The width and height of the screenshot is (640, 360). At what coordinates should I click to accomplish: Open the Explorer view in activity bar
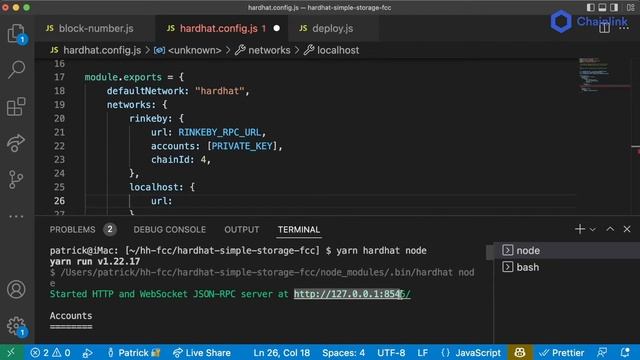pyautogui.click(x=16, y=33)
